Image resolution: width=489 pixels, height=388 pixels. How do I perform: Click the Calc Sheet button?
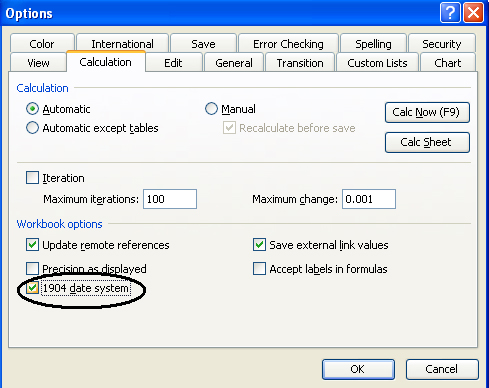pos(427,142)
